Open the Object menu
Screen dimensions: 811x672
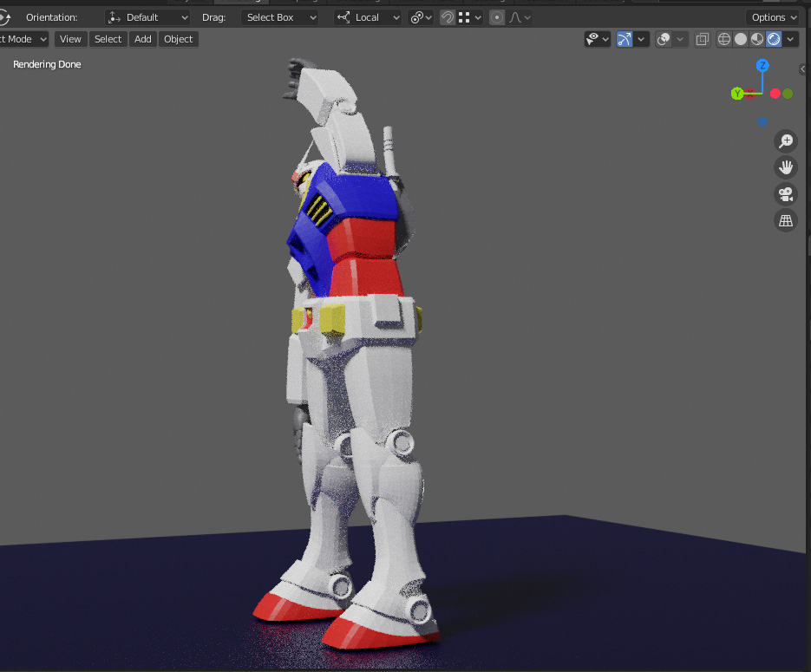click(x=179, y=39)
